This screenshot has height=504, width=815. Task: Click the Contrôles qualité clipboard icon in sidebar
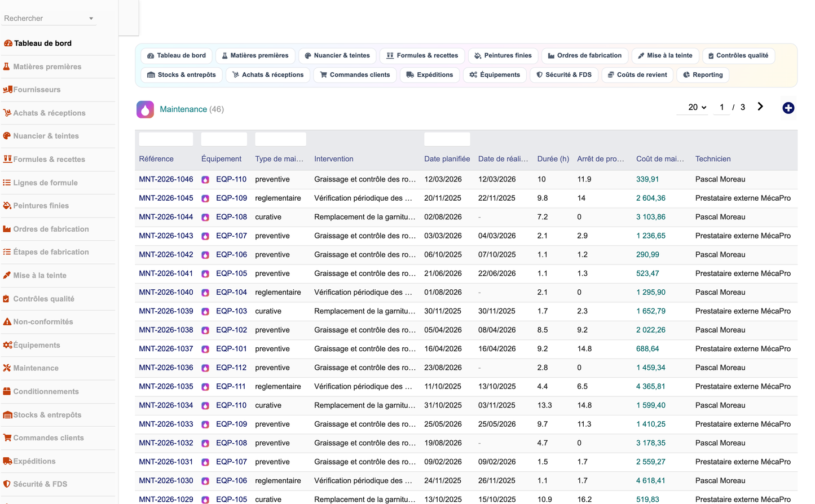[x=6, y=299]
